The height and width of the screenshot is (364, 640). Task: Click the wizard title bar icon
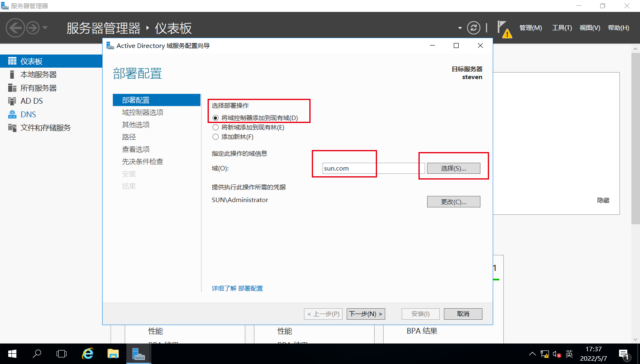(x=110, y=45)
